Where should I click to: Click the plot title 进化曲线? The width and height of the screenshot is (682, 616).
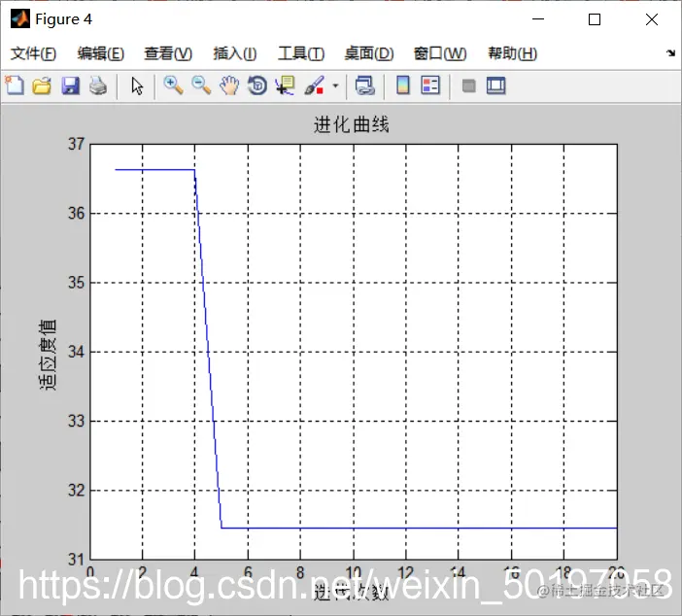click(x=351, y=124)
